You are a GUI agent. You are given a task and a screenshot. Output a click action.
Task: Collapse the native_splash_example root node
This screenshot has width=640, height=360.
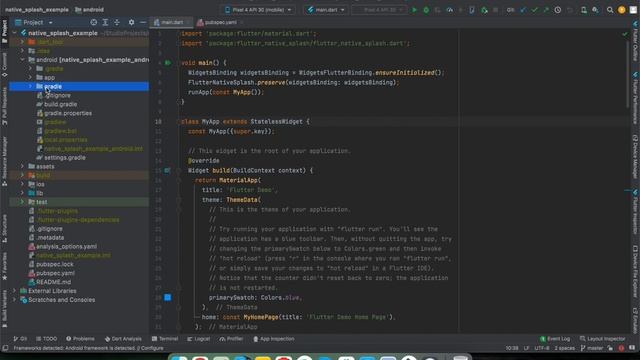[x=15, y=33]
